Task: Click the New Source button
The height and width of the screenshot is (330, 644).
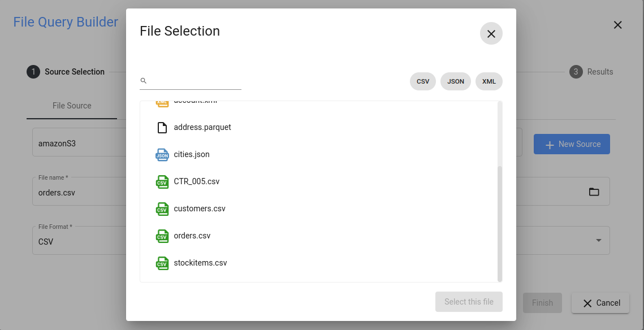Action: (572, 144)
